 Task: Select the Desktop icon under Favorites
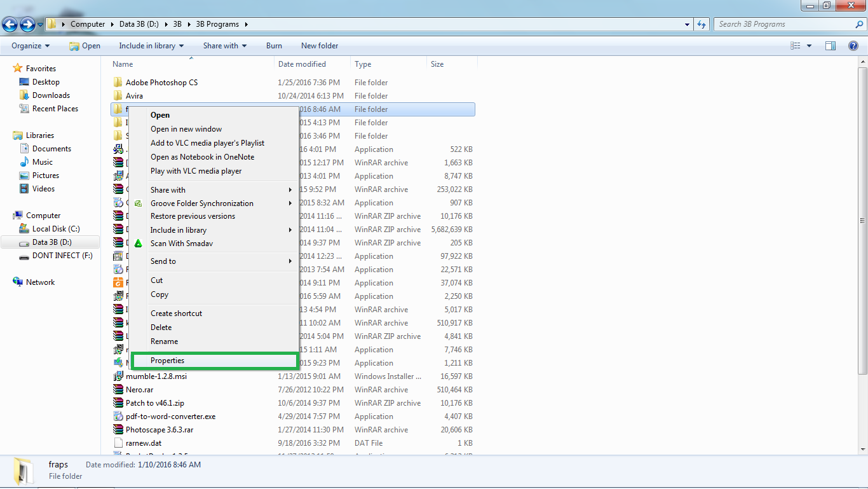tap(24, 82)
